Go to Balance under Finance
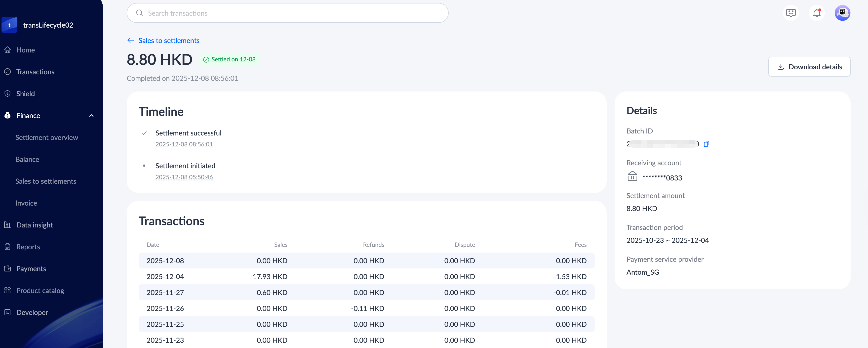Image resolution: width=868 pixels, height=348 pixels. (x=27, y=160)
